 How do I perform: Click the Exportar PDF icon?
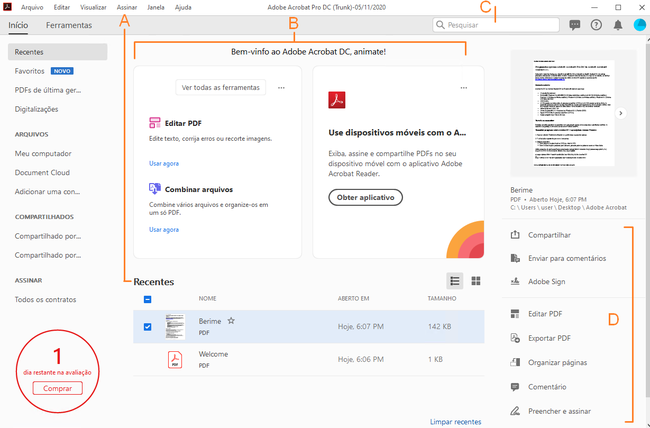(515, 338)
